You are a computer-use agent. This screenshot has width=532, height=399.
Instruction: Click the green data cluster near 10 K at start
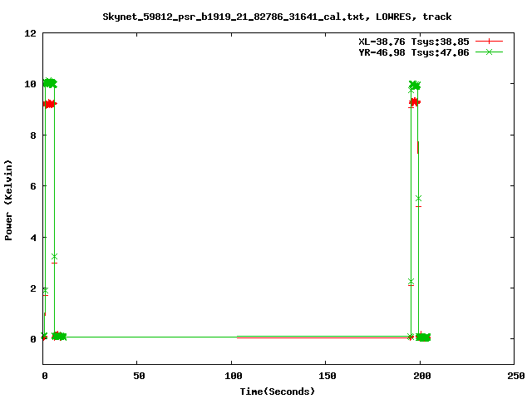tap(50, 83)
